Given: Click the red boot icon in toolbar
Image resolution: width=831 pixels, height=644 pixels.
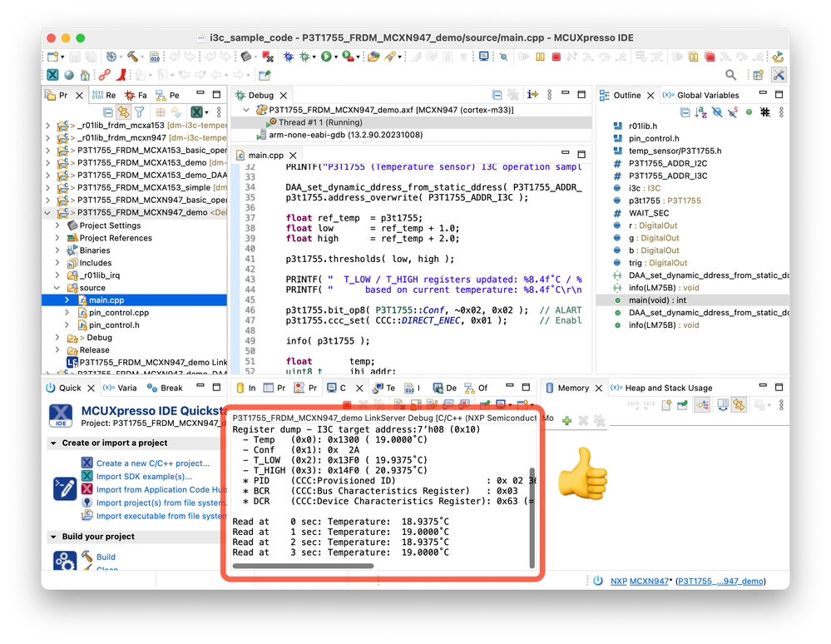Looking at the screenshot, I should (x=121, y=75).
